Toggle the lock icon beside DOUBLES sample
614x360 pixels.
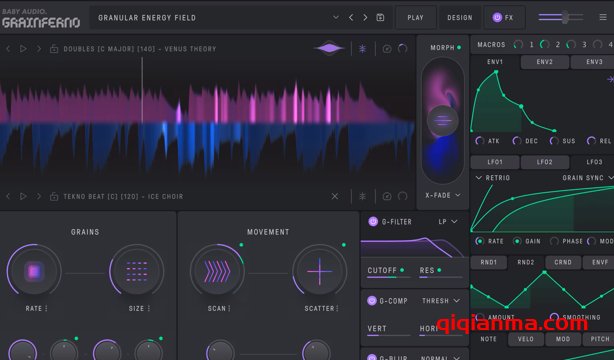[x=54, y=49]
